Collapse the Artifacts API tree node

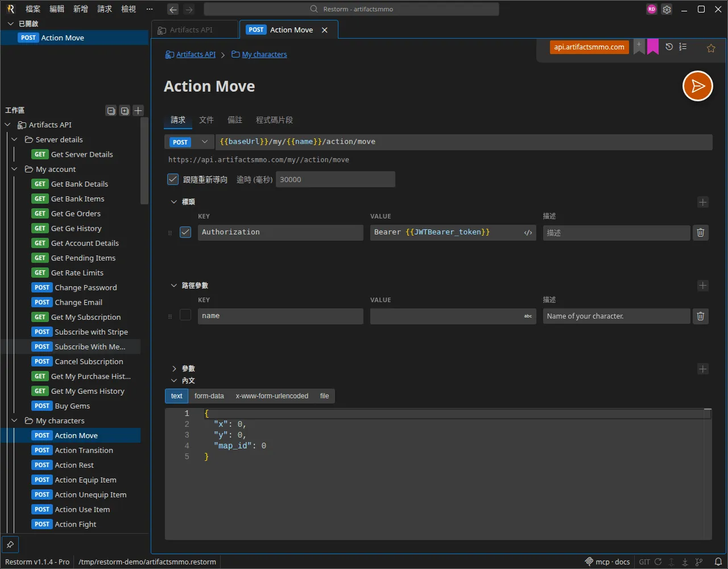click(x=7, y=125)
